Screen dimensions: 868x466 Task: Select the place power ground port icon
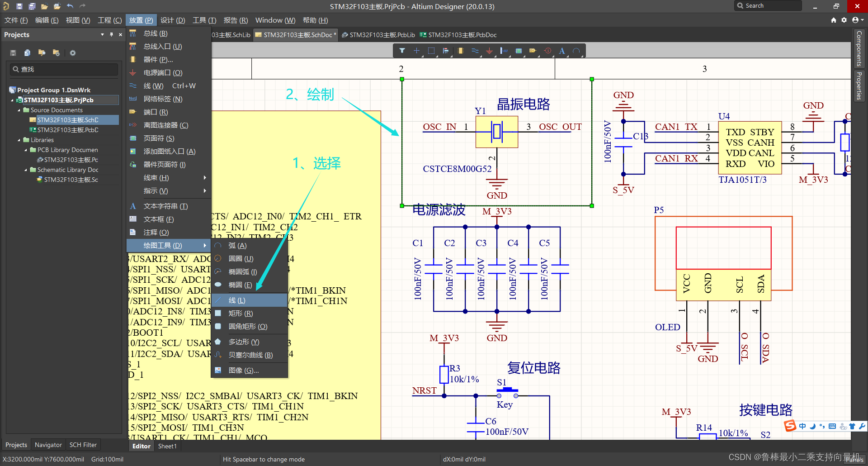[x=489, y=51]
